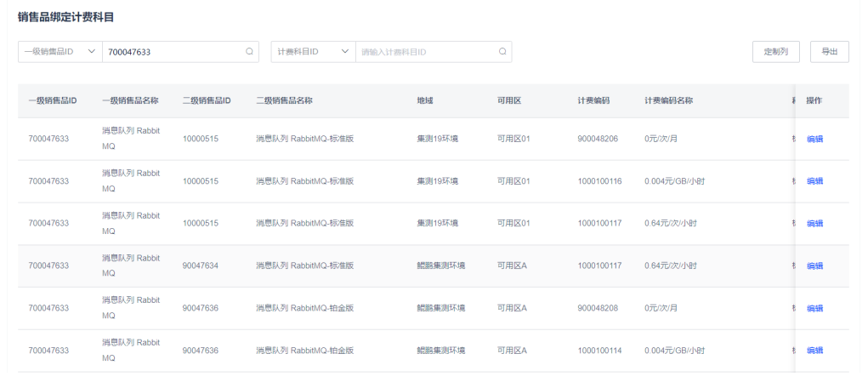Click 编辑 in the 1000100116 row

(814, 181)
